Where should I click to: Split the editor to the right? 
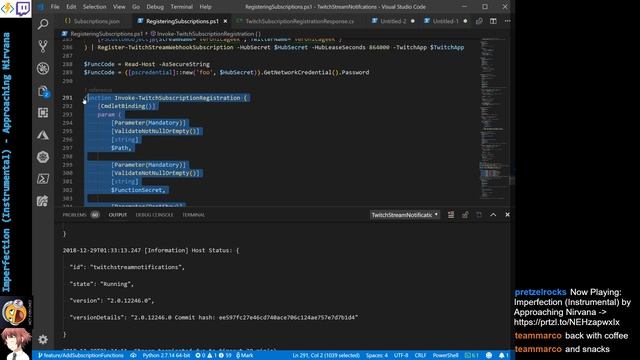tap(493, 21)
